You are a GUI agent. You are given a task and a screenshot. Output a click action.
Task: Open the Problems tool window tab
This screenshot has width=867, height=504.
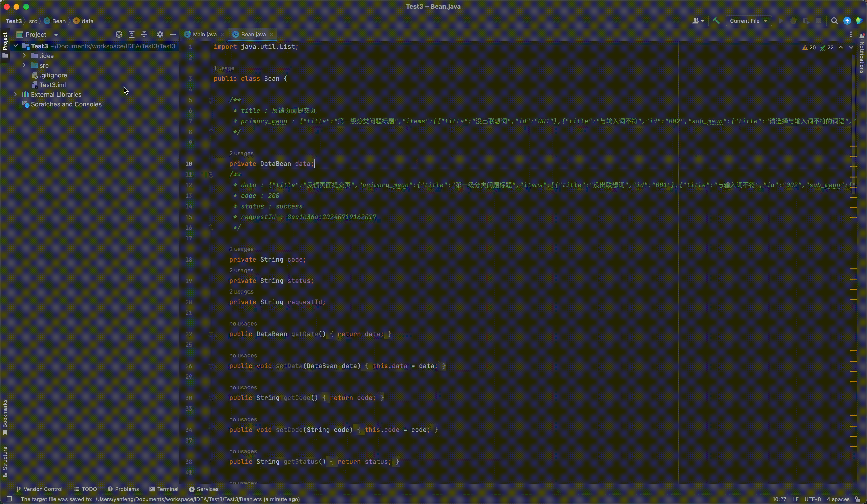123,489
